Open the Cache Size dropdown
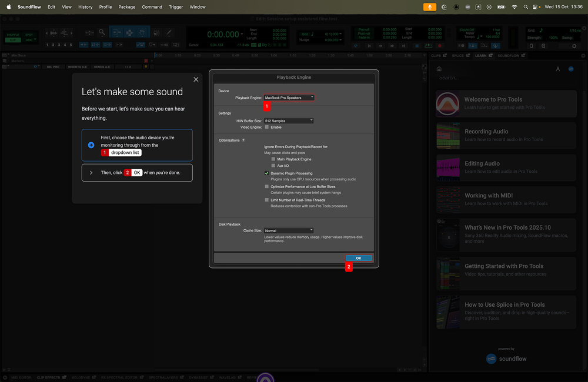 click(x=289, y=230)
